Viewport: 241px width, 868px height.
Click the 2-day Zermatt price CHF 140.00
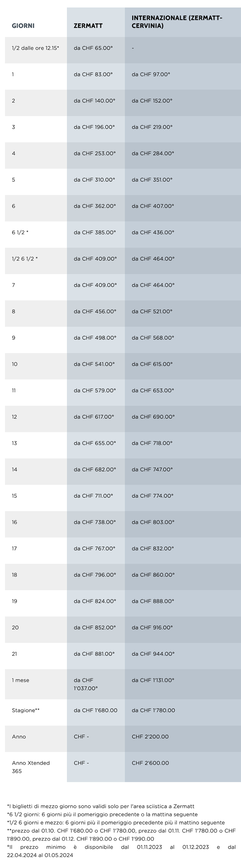click(94, 101)
